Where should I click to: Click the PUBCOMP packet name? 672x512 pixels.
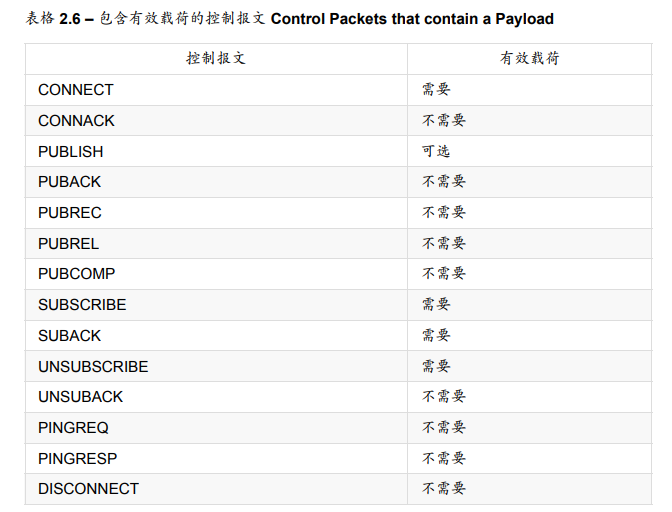coord(76,274)
